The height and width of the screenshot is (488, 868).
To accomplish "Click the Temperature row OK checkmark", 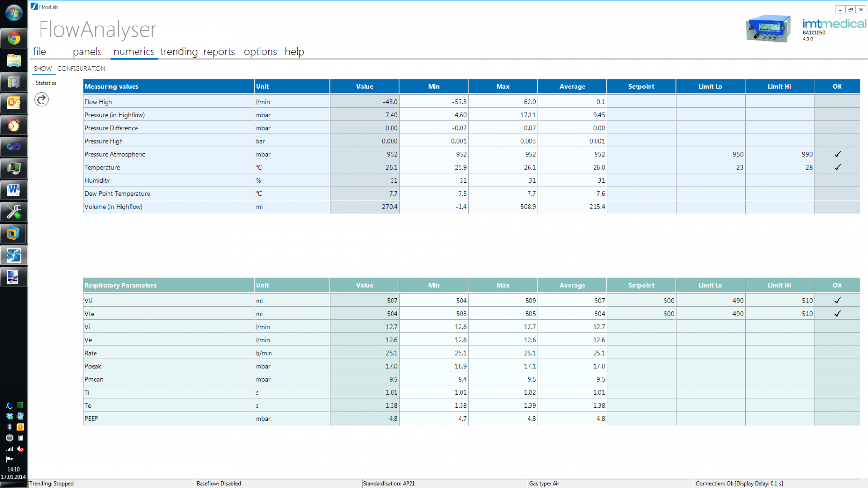I will click(837, 167).
